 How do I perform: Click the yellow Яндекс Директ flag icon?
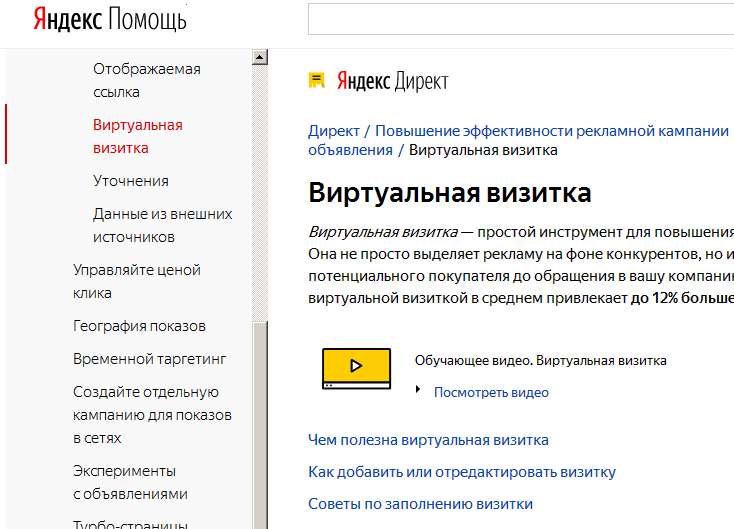click(317, 81)
